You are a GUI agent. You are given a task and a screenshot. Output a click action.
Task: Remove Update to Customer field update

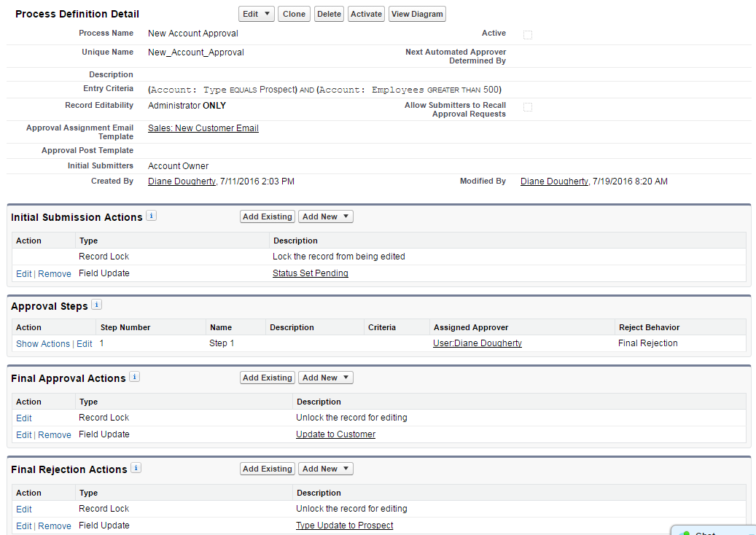tap(55, 434)
